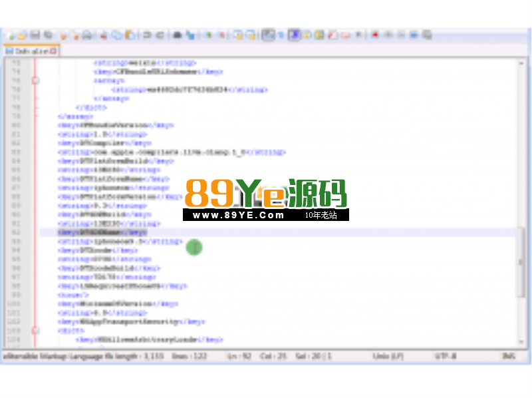
Task: Undo the last edit
Action: click(147, 35)
